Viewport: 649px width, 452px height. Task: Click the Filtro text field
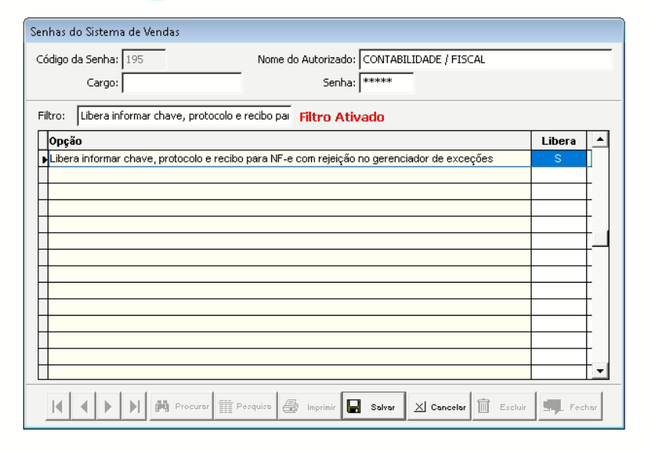[x=184, y=116]
